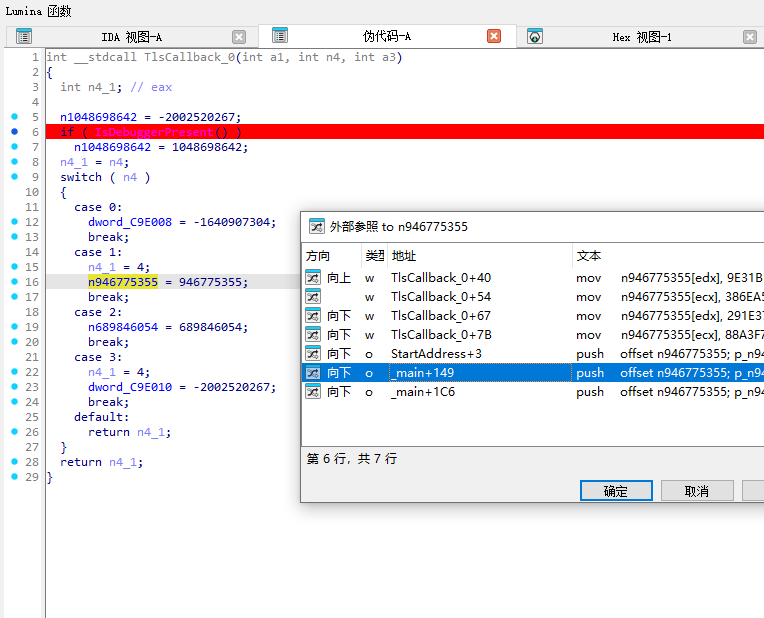Click the Hex 视图-1 tab icon
Screen dimensions: 764x618
pyautogui.click(x=535, y=37)
